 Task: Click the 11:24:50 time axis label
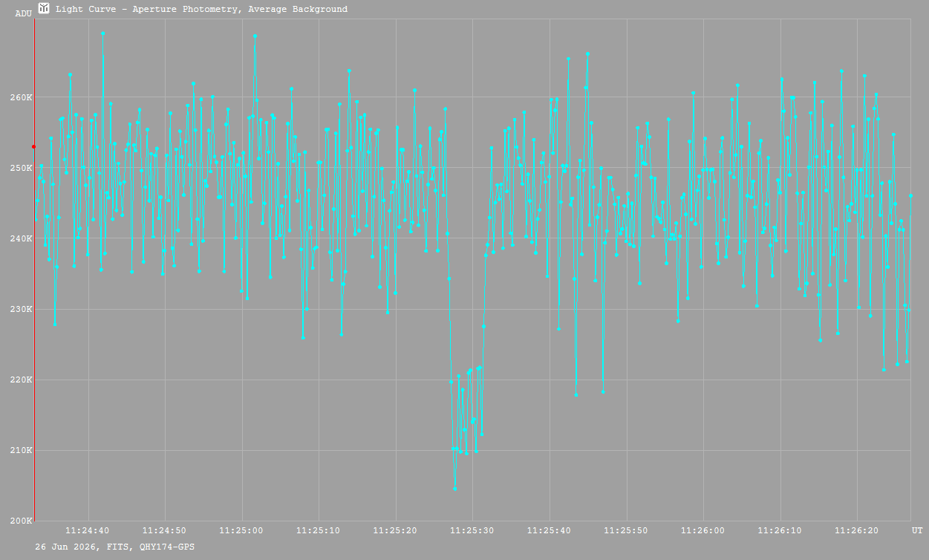tap(164, 530)
